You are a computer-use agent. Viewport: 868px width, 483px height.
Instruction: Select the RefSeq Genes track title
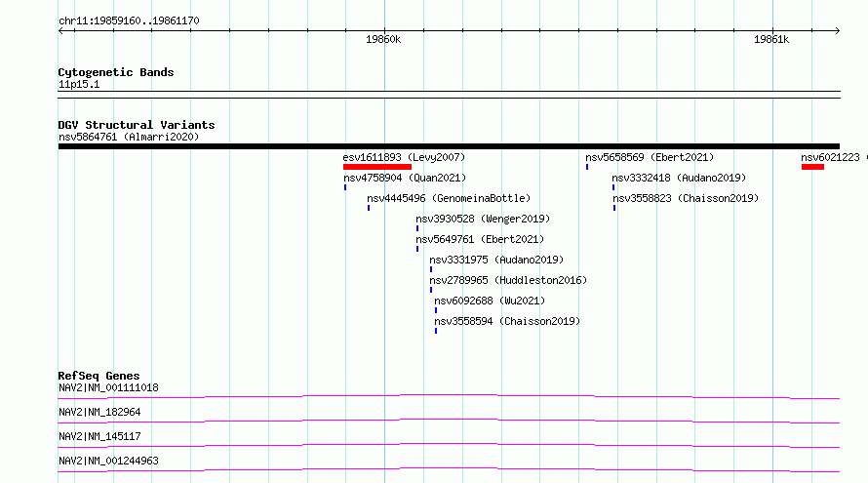point(99,376)
